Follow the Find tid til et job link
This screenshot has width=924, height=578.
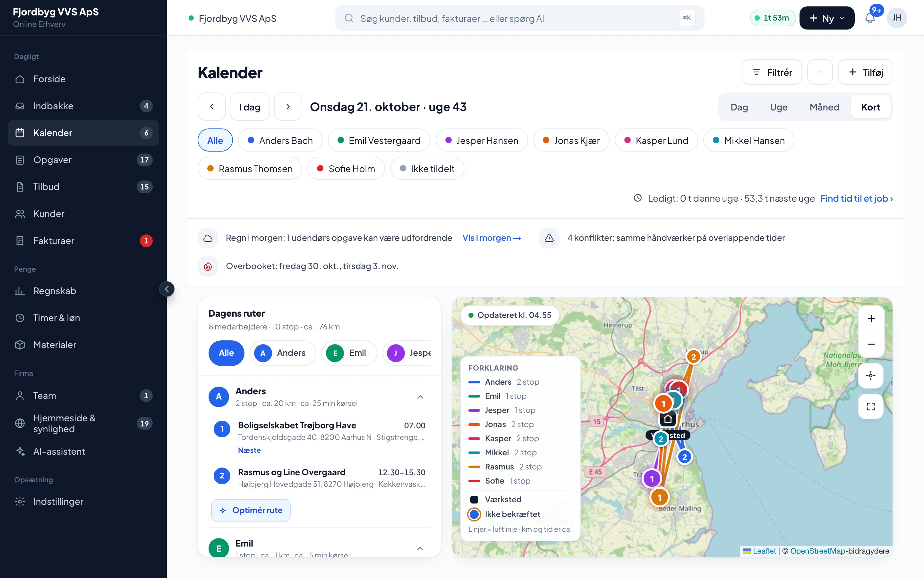click(x=856, y=198)
